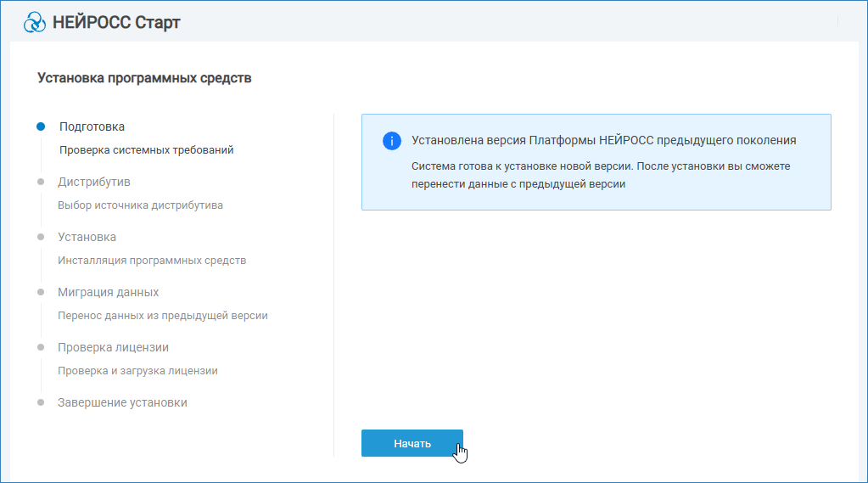Screen dimensions: 868x483
Task: Click the Проверка системных требований subtitle
Action: point(146,150)
